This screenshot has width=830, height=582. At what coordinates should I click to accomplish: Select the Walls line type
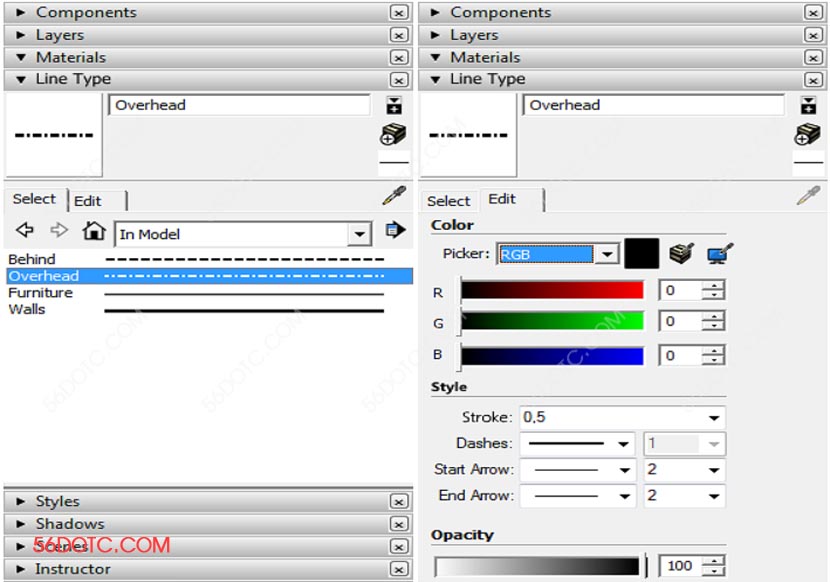click(x=27, y=310)
